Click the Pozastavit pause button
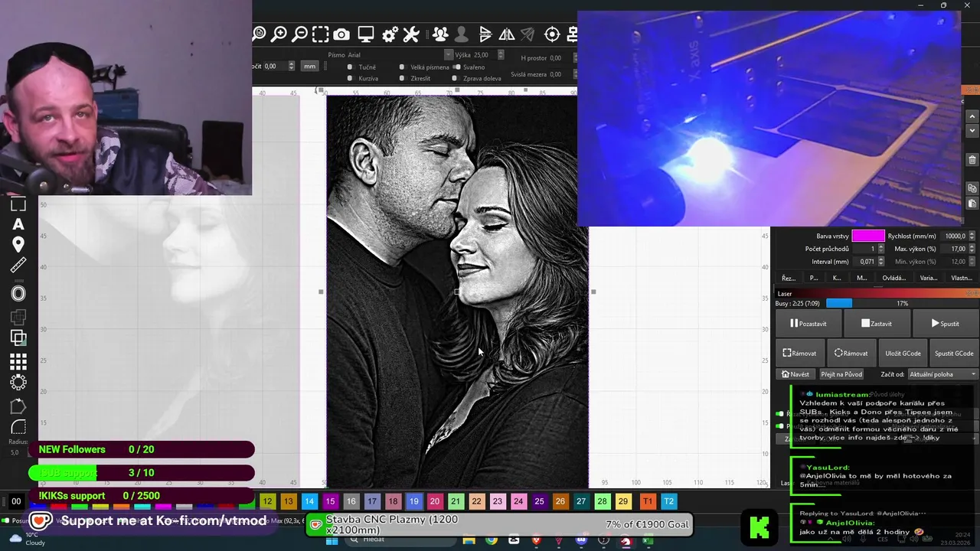 [x=808, y=324]
